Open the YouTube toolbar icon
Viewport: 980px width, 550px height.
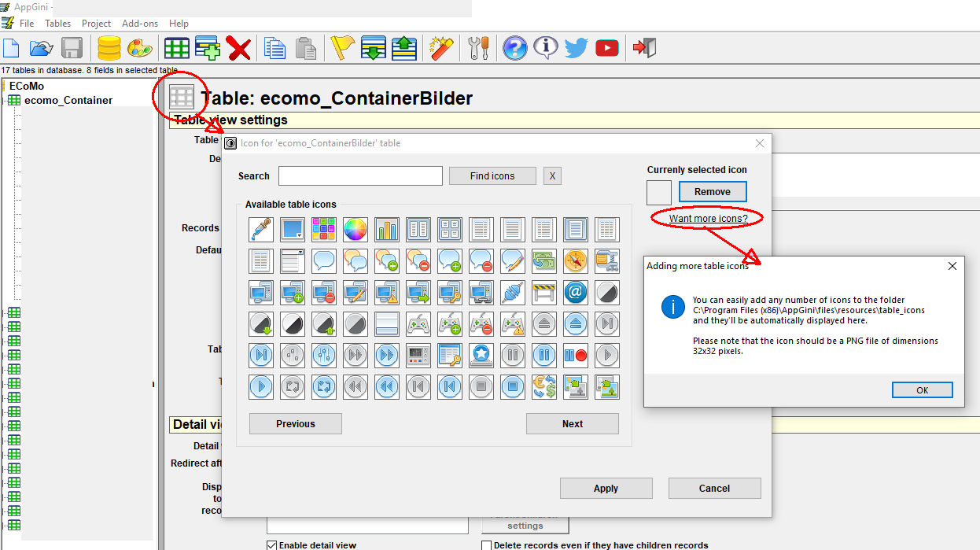(x=606, y=48)
